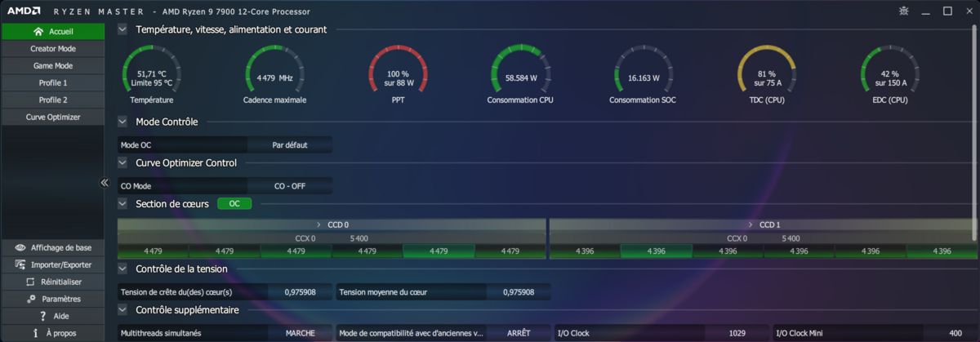Click the Consommation CPU gauge
This screenshot has width=980, height=342.
tap(521, 73)
